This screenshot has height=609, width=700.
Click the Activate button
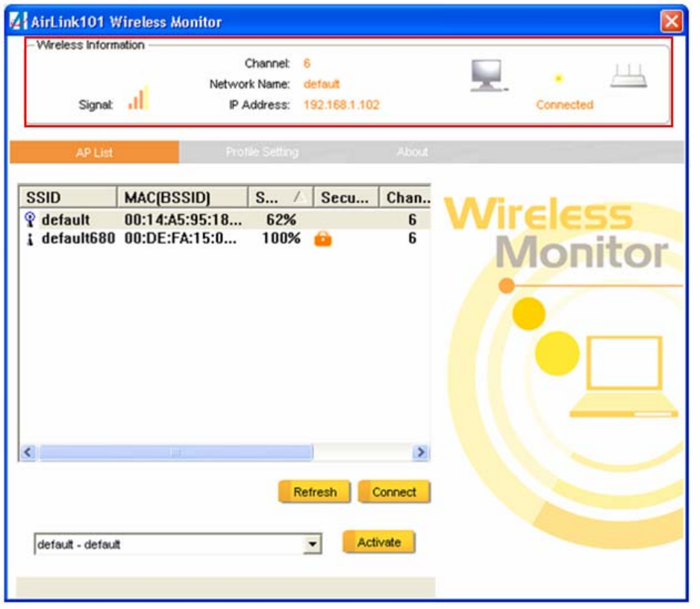[x=379, y=543]
